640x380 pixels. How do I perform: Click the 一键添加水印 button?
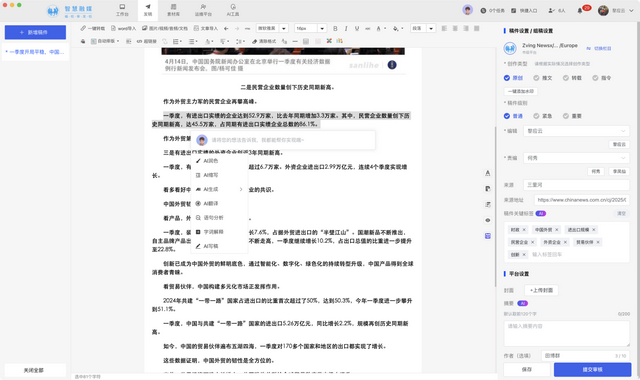click(x=520, y=91)
